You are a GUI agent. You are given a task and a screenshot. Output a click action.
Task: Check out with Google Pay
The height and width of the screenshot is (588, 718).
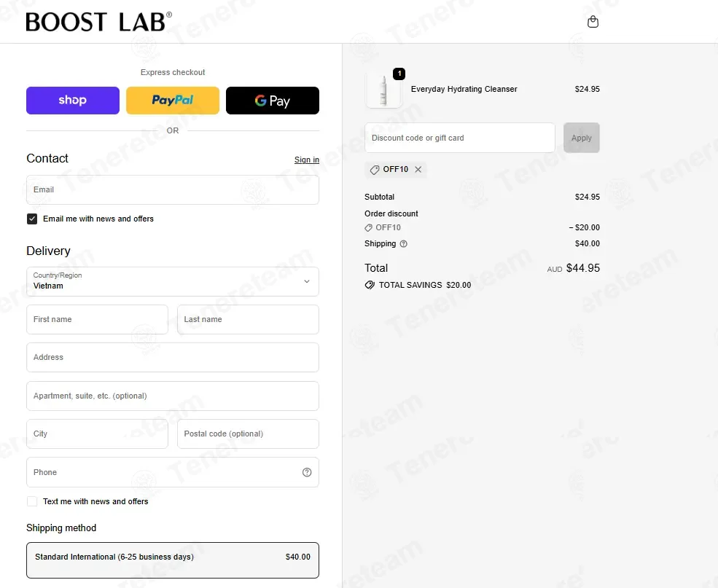coord(273,101)
